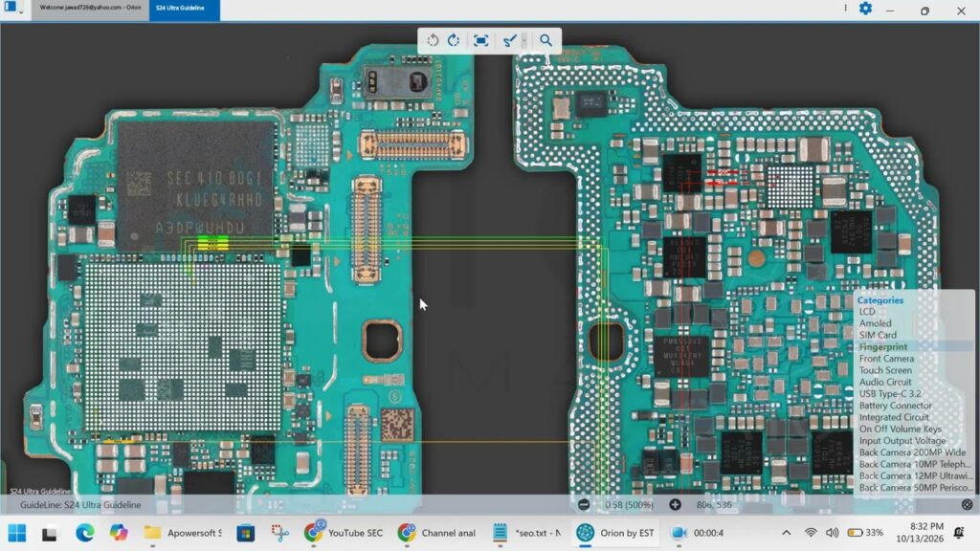The width and height of the screenshot is (980, 551).
Task: Select Back Camera 50MP Periscope category
Action: 916,488
